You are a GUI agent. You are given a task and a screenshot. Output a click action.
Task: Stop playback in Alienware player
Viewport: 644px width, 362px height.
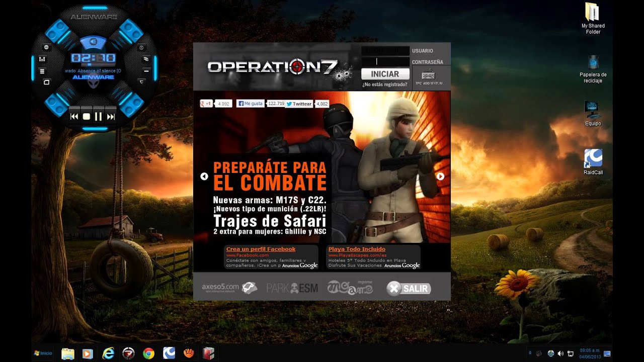(86, 117)
